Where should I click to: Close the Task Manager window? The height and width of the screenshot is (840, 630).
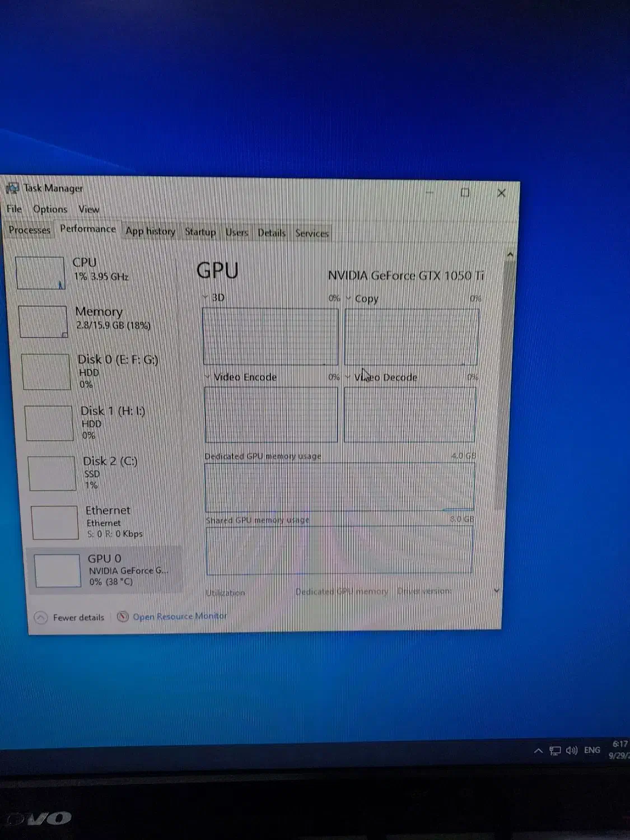[x=501, y=193]
